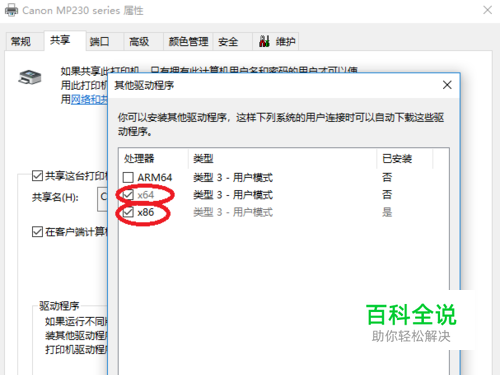This screenshot has height=375, width=500.
Task: Check the ARM64 processor checkbox
Action: click(128, 177)
